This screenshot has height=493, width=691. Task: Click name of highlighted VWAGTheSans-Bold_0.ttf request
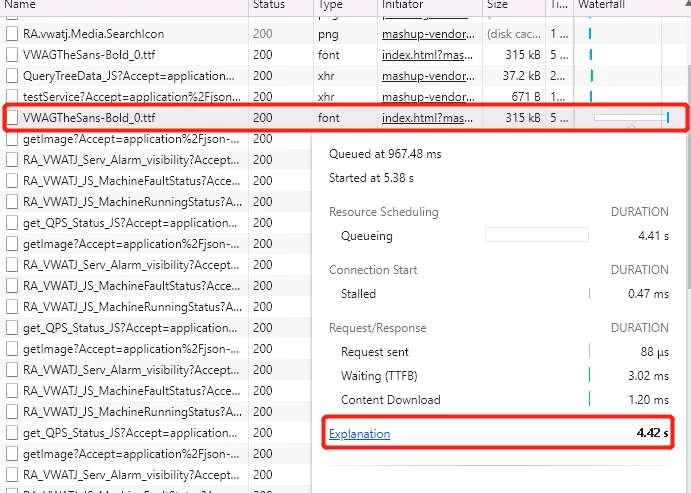(x=89, y=118)
